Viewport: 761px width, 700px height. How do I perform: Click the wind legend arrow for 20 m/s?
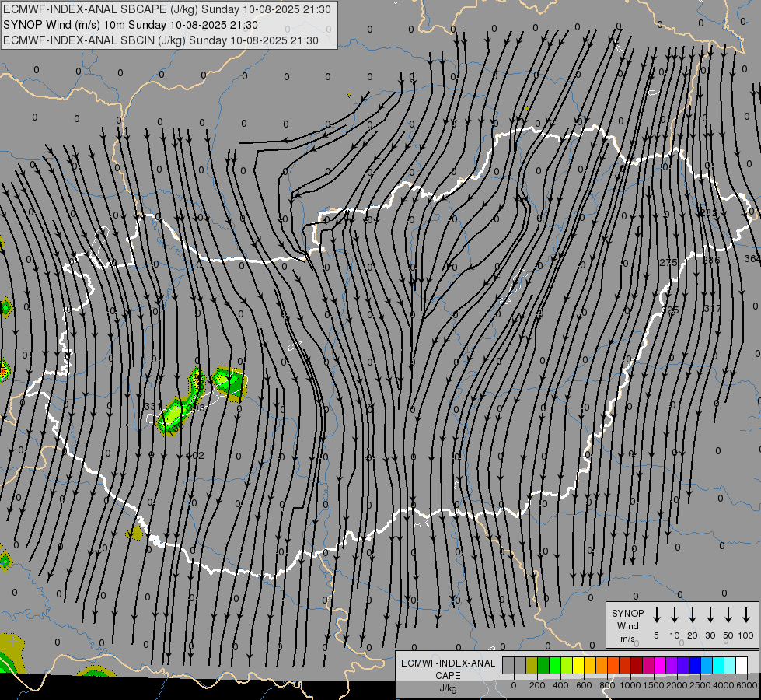pos(693,615)
